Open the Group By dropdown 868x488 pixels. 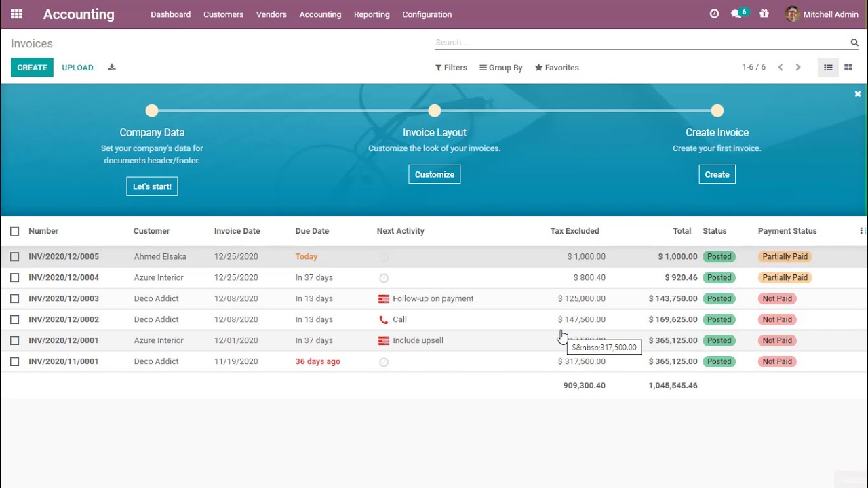(x=500, y=67)
